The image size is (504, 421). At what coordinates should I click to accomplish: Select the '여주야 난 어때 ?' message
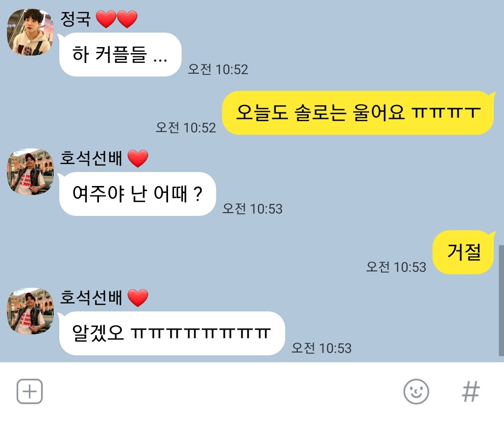click(137, 194)
